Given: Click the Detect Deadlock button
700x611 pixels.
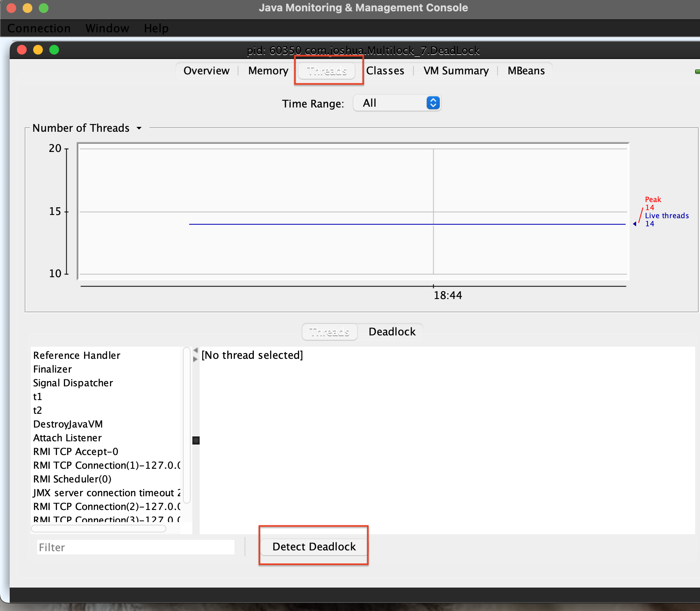Looking at the screenshot, I should pyautogui.click(x=313, y=546).
